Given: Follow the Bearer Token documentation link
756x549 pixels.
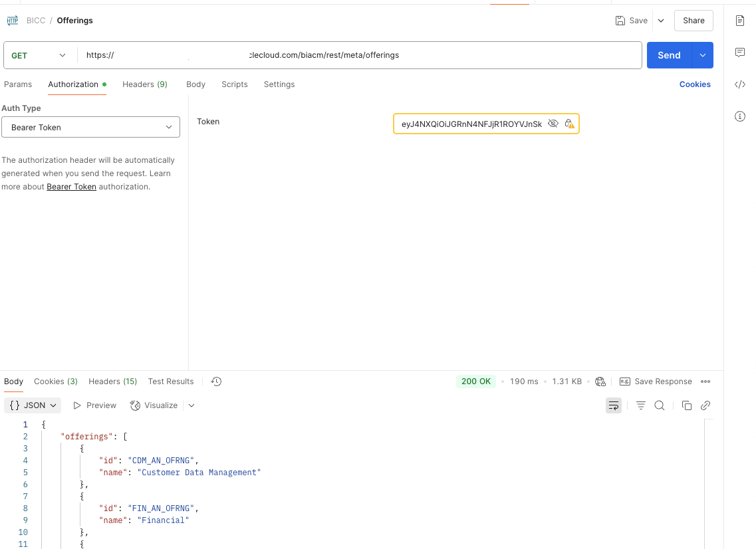Looking at the screenshot, I should click(x=71, y=187).
